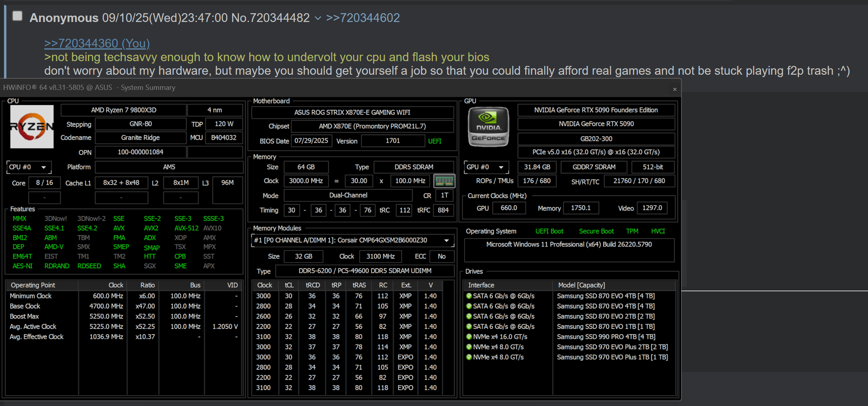Click the 64 GB memory size value

click(x=306, y=167)
